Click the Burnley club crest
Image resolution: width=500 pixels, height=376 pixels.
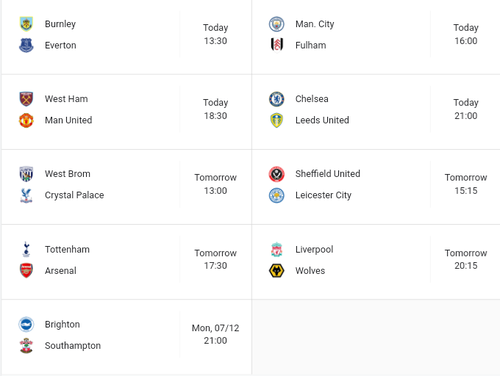[26, 24]
